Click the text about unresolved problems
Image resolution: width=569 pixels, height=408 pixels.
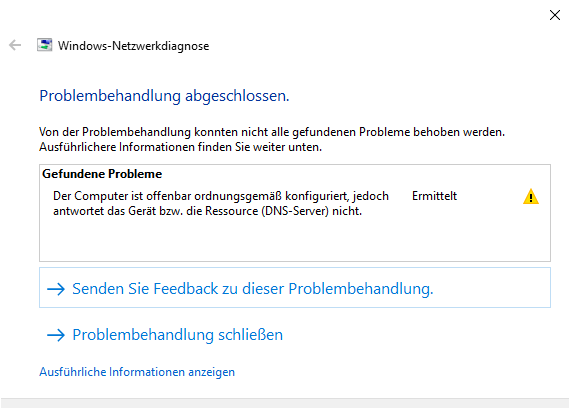click(272, 132)
